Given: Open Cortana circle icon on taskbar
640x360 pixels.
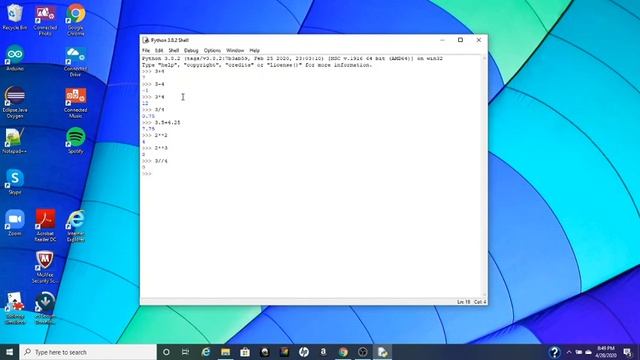Looking at the screenshot, I should 166,352.
